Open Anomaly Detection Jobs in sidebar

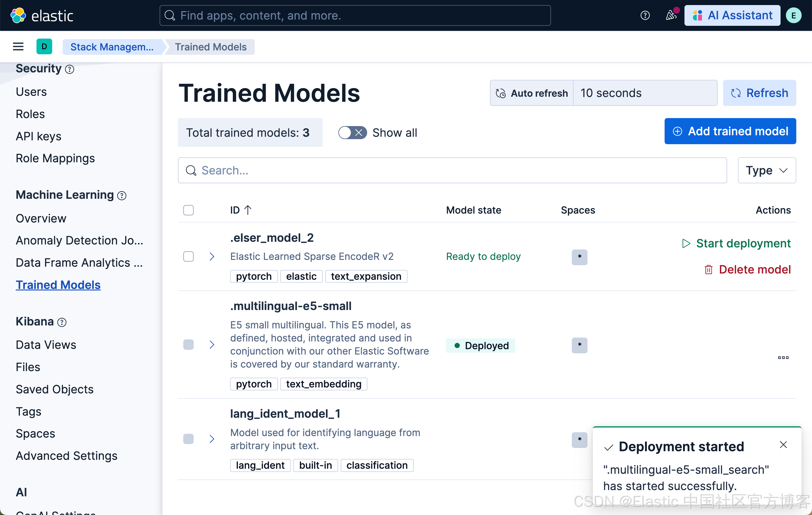[x=79, y=241]
